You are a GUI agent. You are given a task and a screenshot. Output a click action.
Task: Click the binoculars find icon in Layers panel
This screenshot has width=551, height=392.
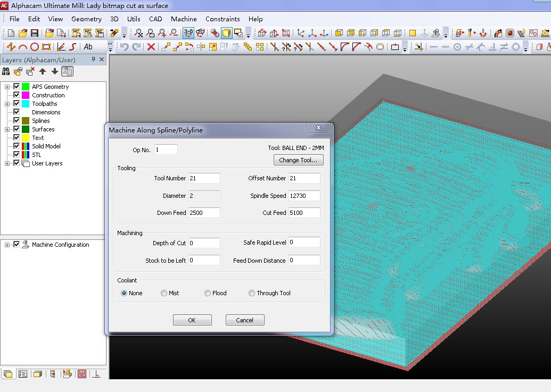[x=6, y=72]
